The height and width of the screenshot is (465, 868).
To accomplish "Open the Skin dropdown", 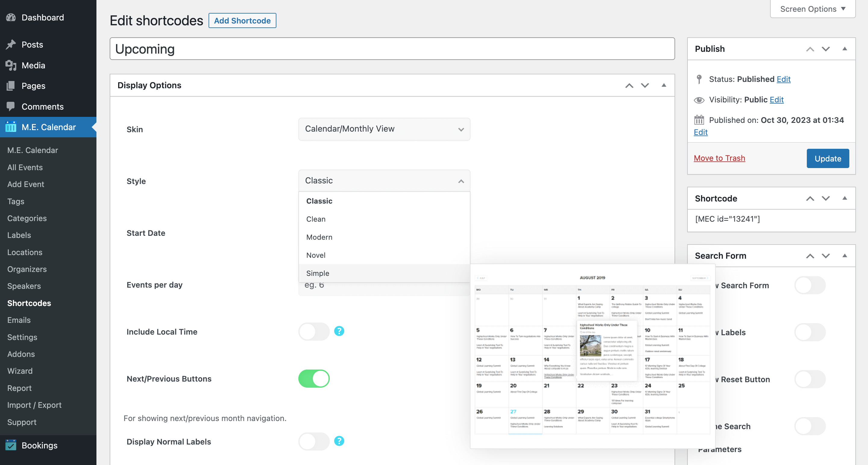I will tap(384, 129).
